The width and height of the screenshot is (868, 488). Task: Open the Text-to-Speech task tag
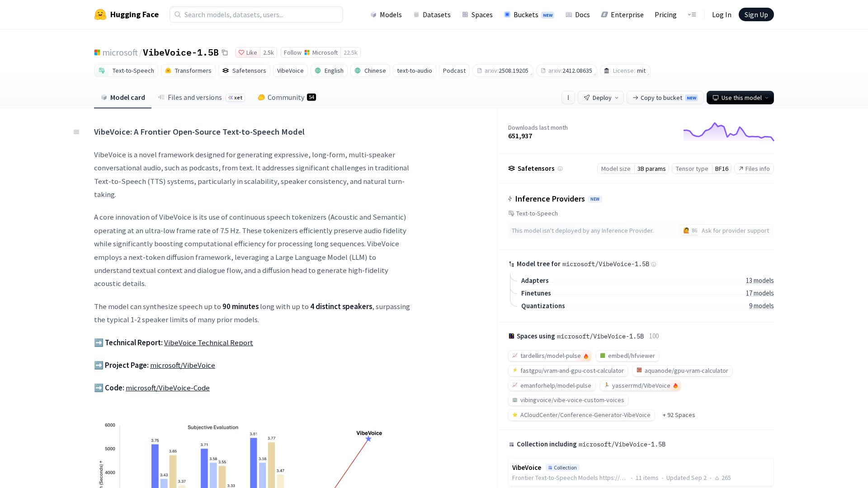pos(127,70)
